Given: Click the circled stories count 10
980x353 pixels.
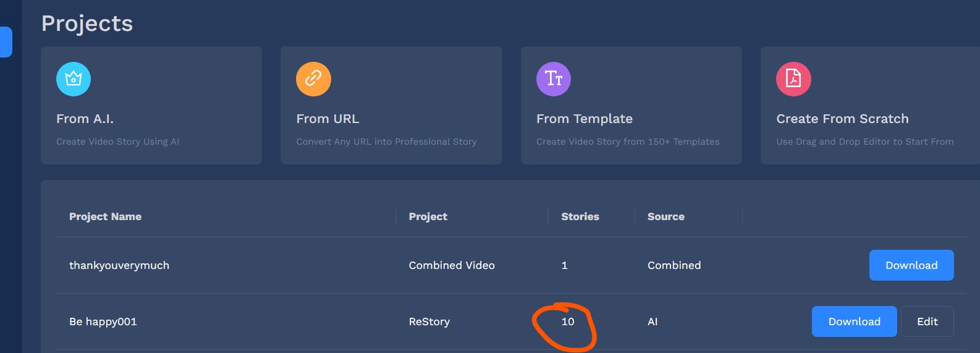Looking at the screenshot, I should (567, 321).
